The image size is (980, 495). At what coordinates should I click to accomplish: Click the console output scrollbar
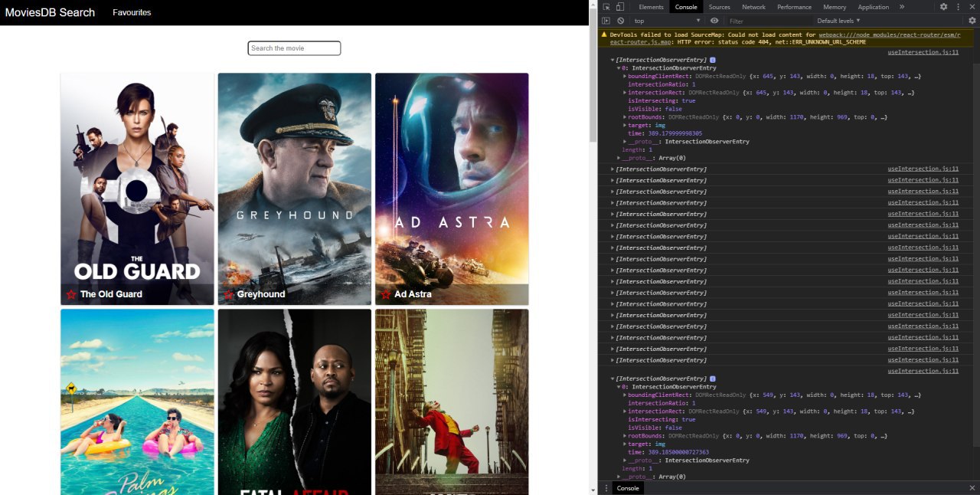coord(975,254)
